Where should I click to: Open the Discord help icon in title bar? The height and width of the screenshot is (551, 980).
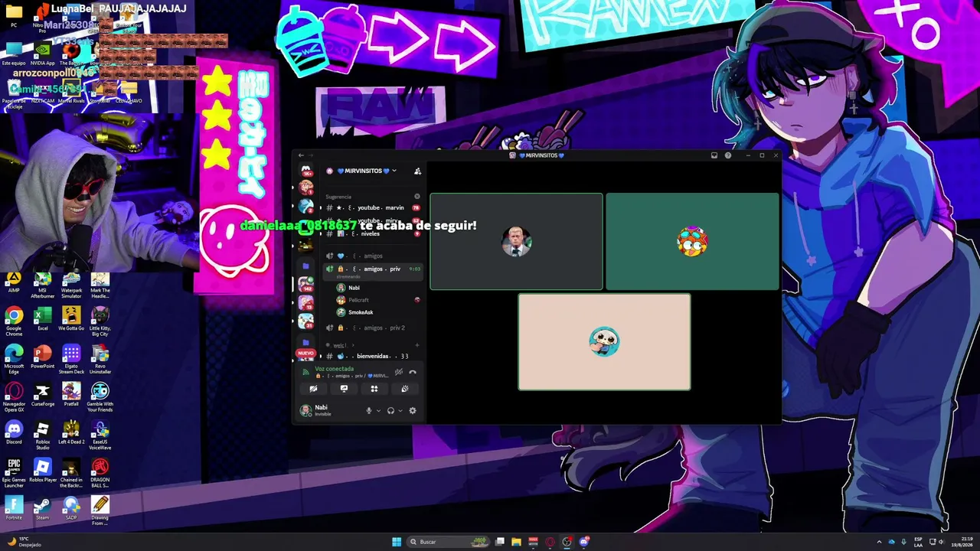tap(728, 155)
